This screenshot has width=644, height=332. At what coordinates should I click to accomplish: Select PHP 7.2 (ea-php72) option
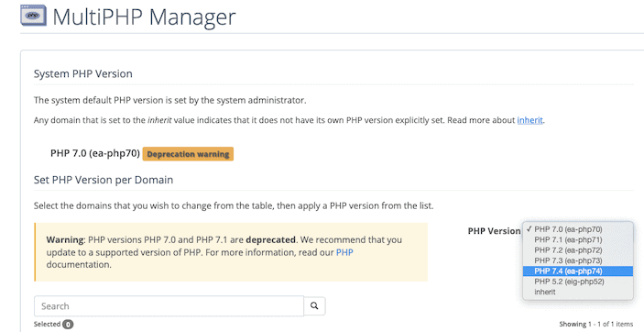coord(578,250)
